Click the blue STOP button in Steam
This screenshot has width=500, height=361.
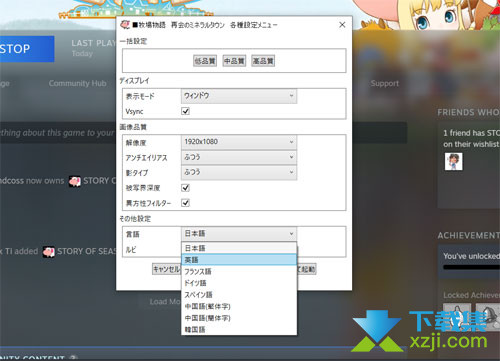[x=27, y=49]
